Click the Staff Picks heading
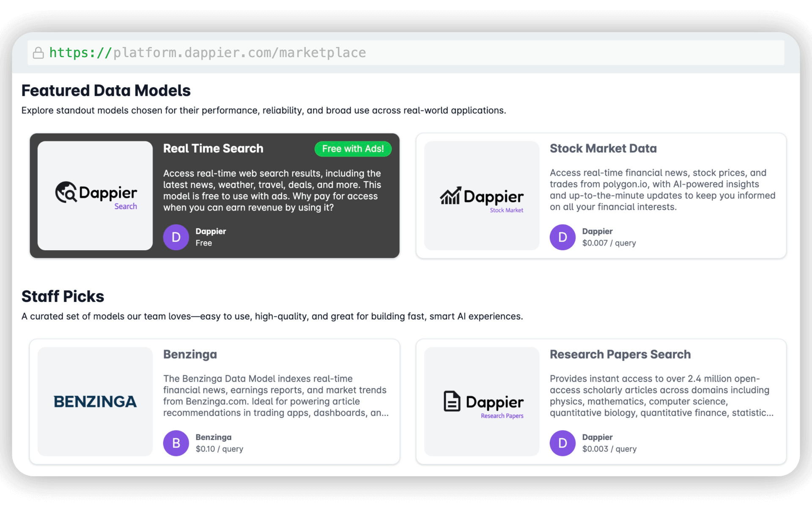This screenshot has width=812, height=508. [63, 296]
